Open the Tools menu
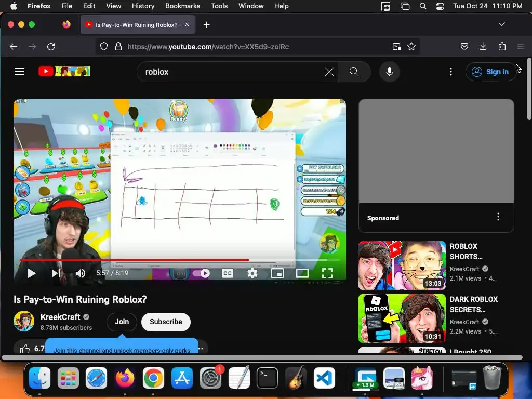The image size is (532, 399). pos(219,6)
